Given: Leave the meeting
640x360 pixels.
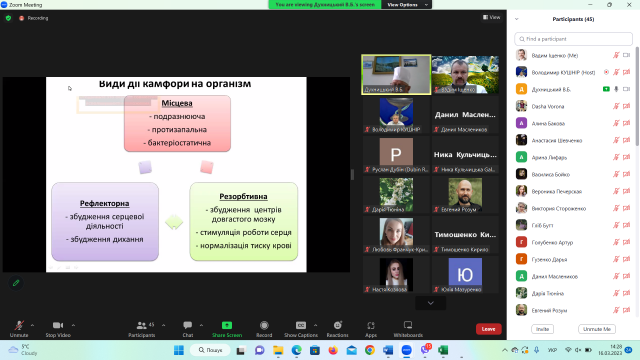Looking at the screenshot, I should [489, 329].
